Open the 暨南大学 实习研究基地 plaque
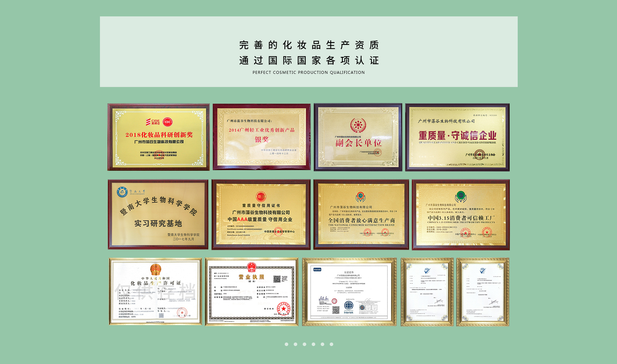The width and height of the screenshot is (617, 364). (x=158, y=214)
